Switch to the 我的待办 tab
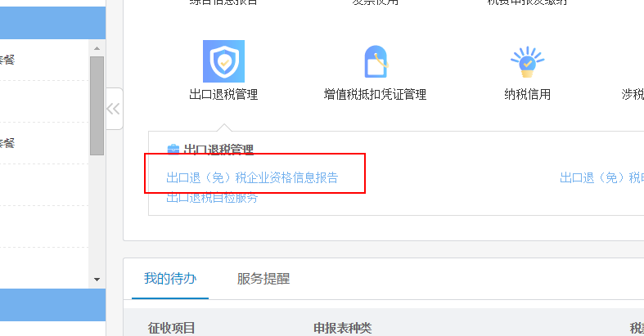The width and height of the screenshot is (644, 336). (x=170, y=279)
